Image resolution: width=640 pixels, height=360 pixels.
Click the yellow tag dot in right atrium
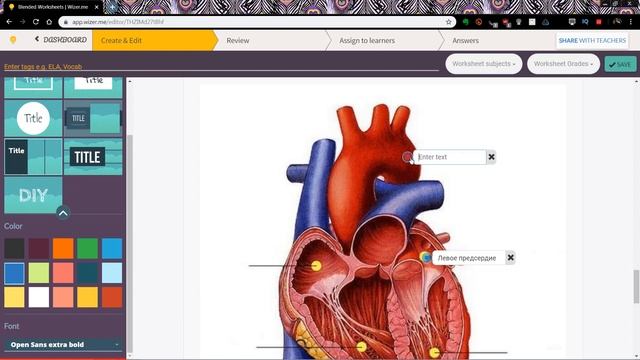pos(316,266)
